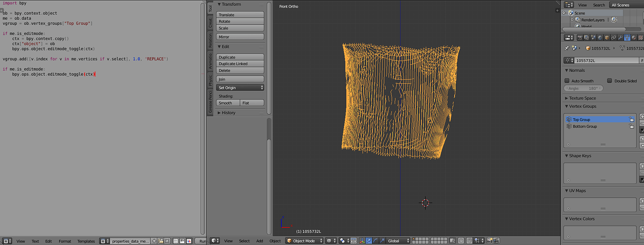Click the 3D manipulator axes toggle icon
This screenshot has width=644, height=245.
pyautogui.click(x=362, y=241)
